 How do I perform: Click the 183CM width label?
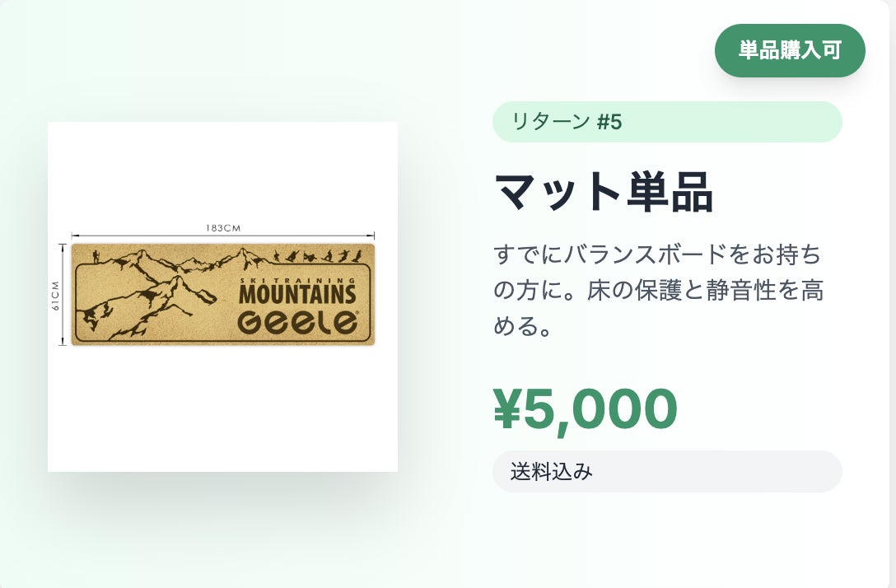pyautogui.click(x=222, y=228)
